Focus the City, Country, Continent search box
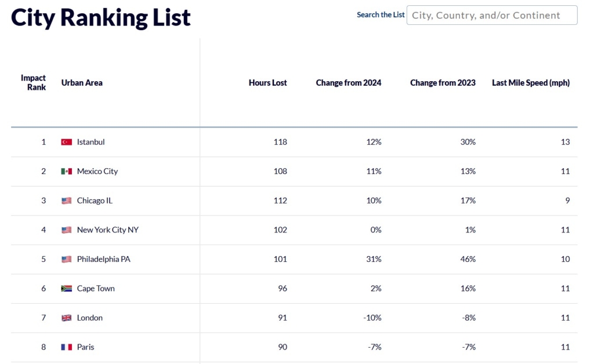594x364 pixels. [492, 16]
